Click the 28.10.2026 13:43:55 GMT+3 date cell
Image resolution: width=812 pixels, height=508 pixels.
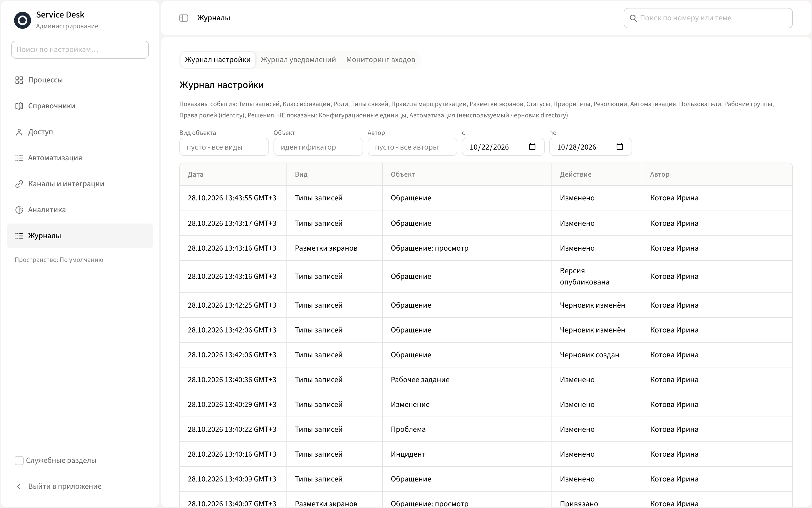click(x=233, y=198)
